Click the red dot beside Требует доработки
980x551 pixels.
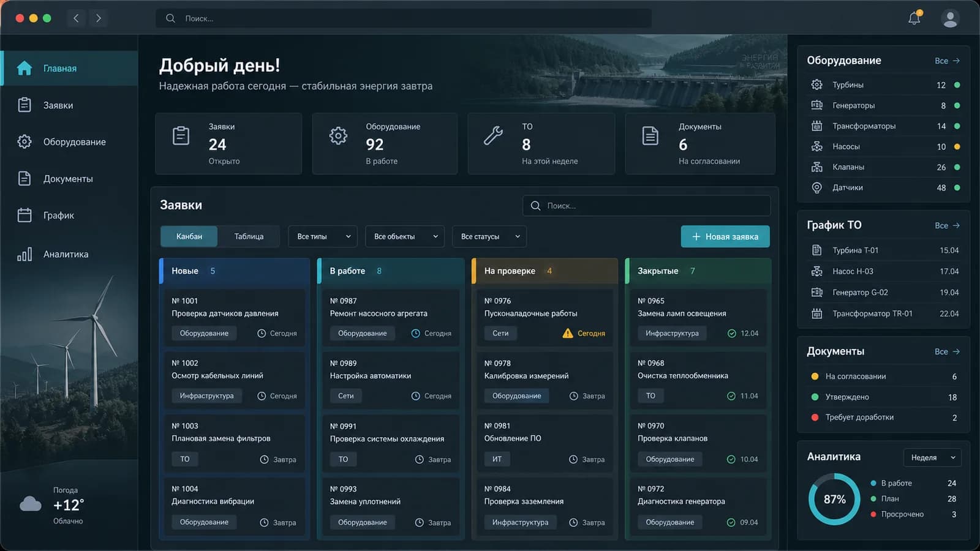pos(815,417)
